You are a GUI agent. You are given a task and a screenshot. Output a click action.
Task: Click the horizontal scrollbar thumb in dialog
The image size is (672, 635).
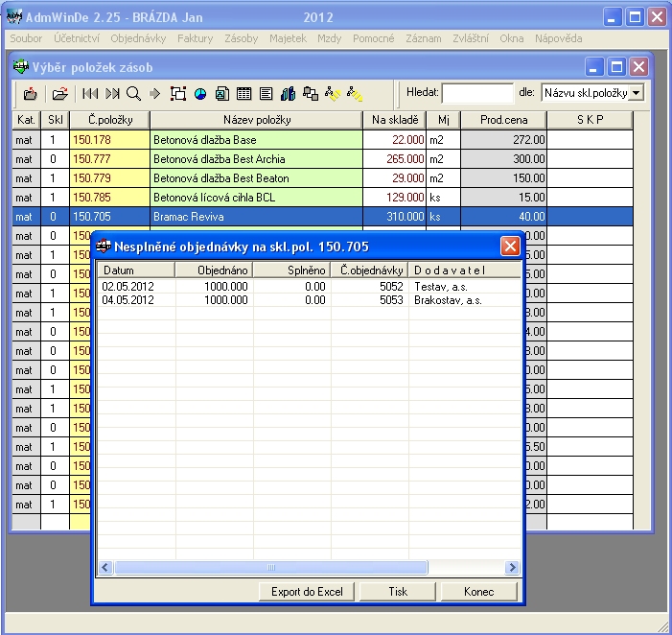tap(271, 567)
